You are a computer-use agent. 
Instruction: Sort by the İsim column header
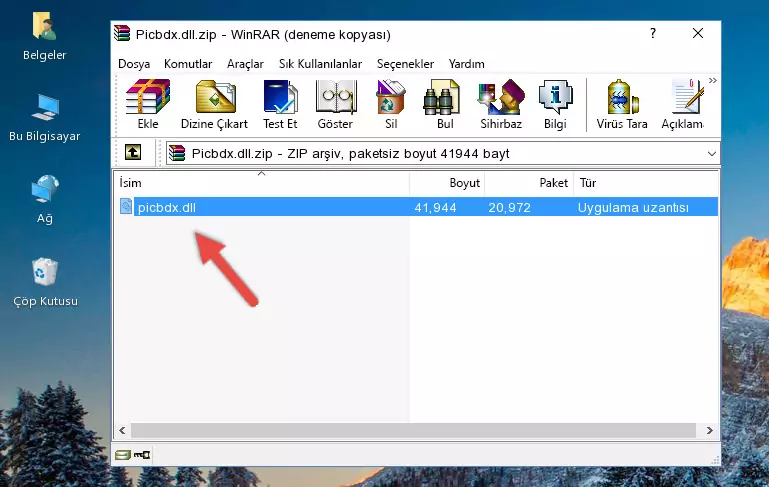(x=262, y=183)
